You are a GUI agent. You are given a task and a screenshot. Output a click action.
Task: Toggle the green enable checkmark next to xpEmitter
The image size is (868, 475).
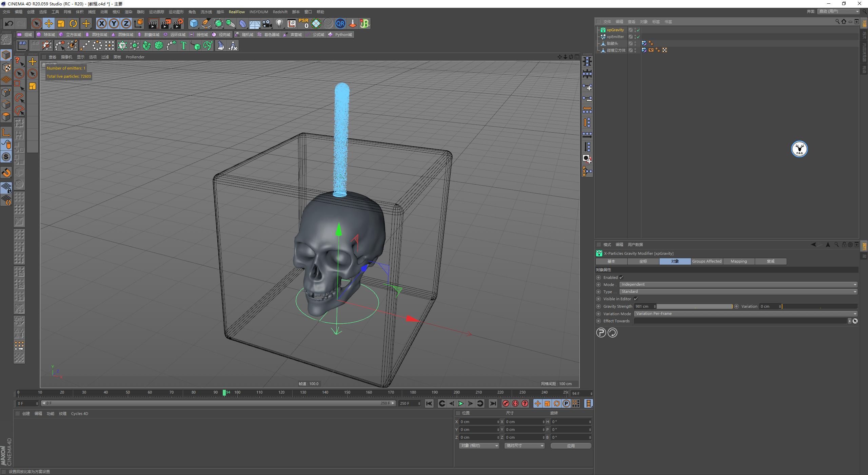click(x=638, y=37)
